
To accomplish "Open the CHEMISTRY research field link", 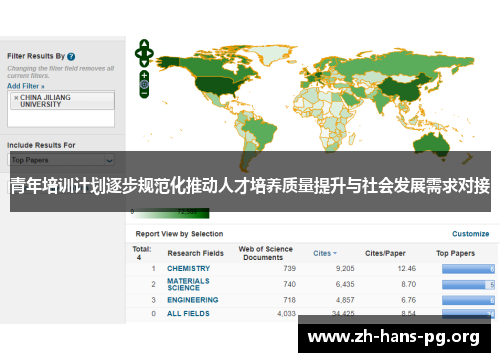I will [189, 268].
